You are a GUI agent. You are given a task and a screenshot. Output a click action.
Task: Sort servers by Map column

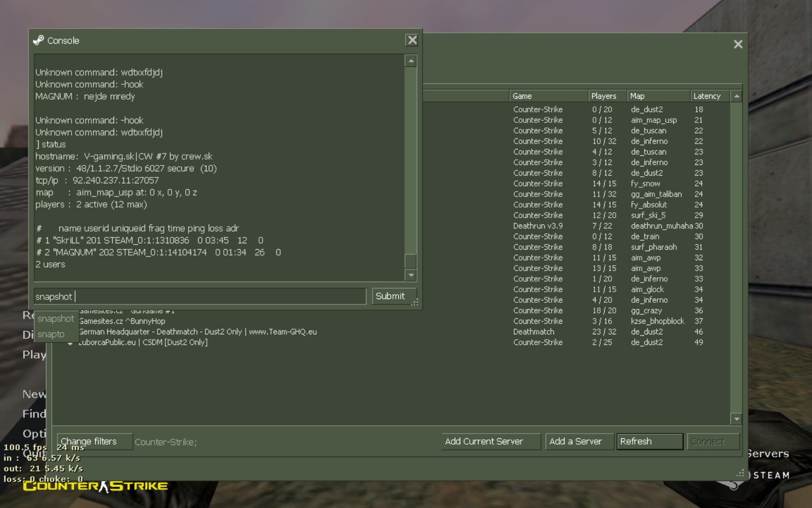[659, 96]
